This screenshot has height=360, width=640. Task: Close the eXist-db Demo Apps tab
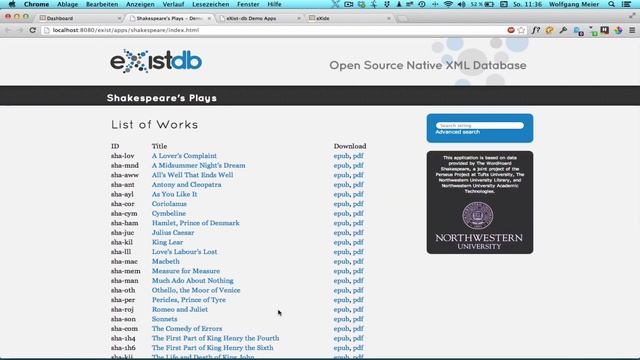tap(299, 18)
